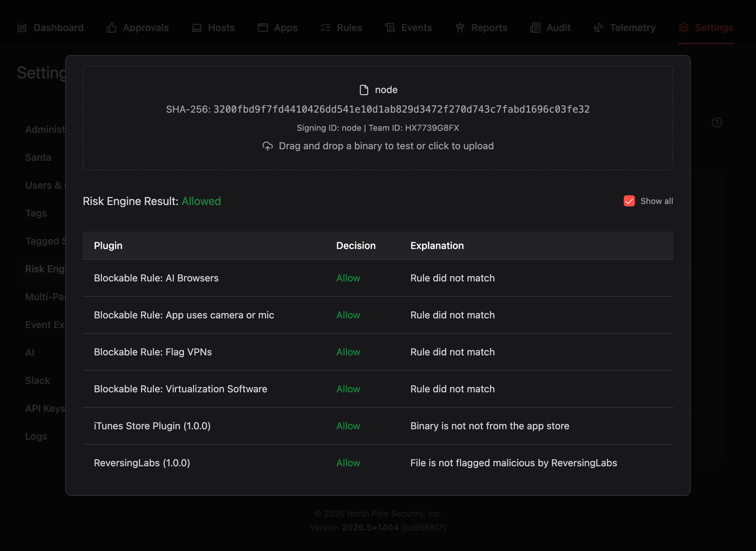Click the node file icon
The image size is (756, 551).
(364, 90)
